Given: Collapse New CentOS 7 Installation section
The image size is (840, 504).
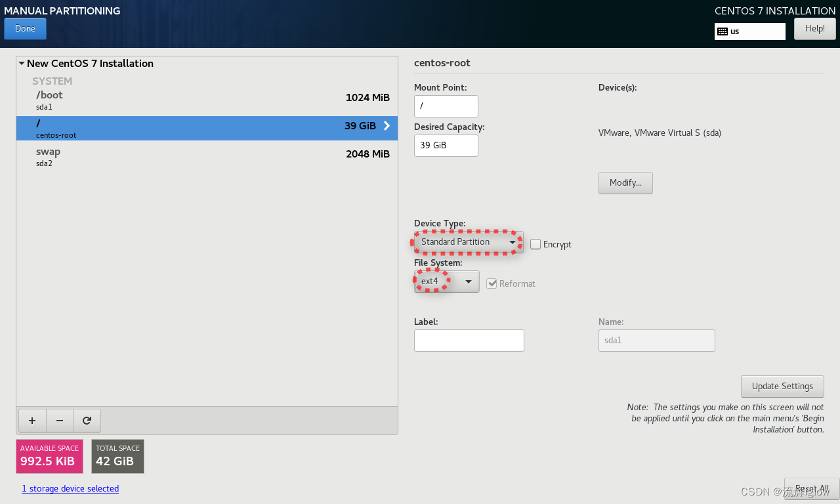Looking at the screenshot, I should [22, 64].
